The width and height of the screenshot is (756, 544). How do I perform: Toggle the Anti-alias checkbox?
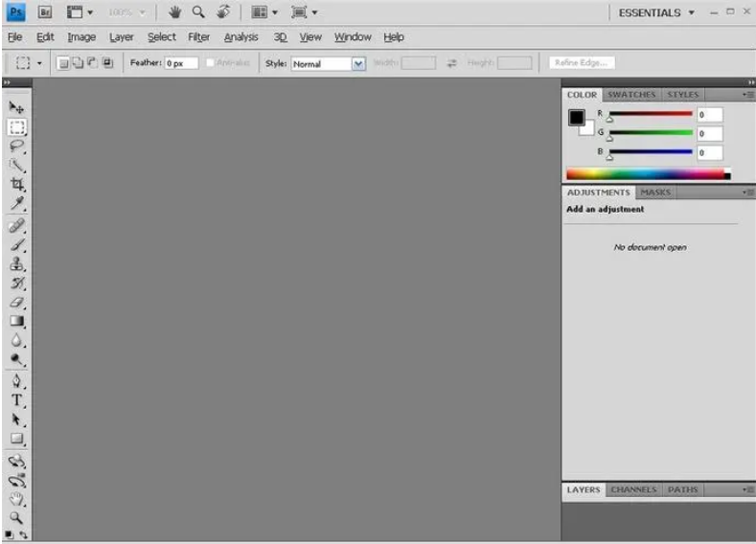coord(210,63)
